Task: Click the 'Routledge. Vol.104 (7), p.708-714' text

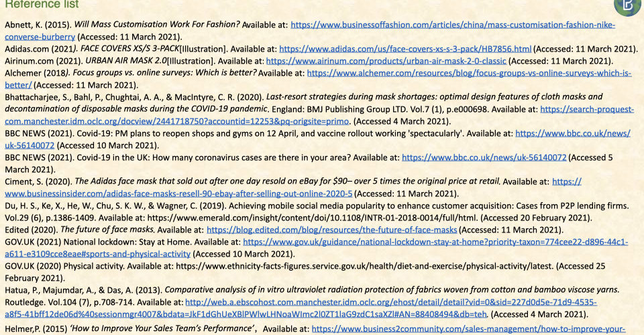Action: click(69, 303)
